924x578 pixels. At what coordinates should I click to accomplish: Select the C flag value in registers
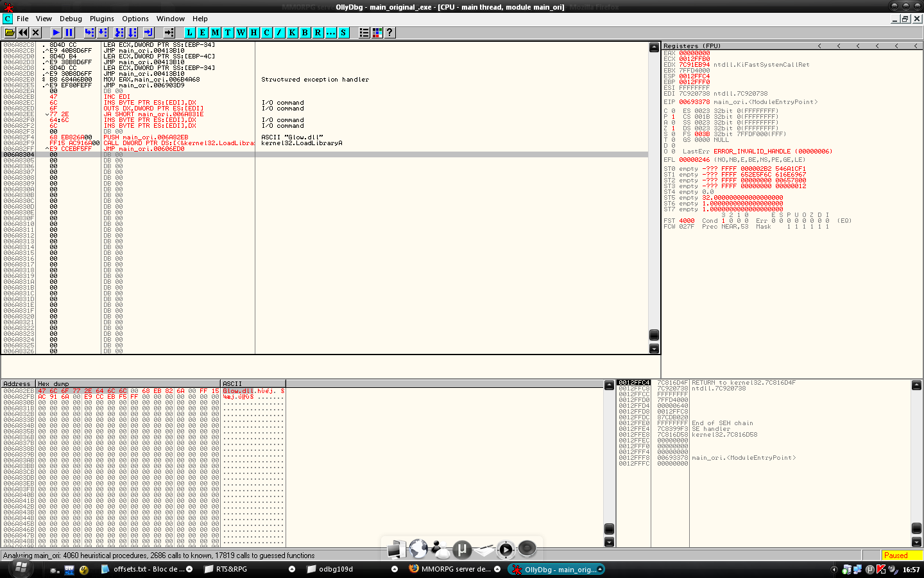tap(673, 111)
